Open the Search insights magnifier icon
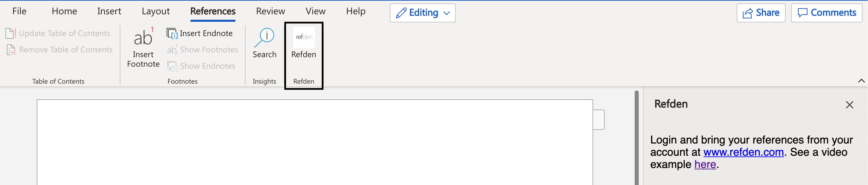Screen dimensions: 868x185 click(x=264, y=37)
